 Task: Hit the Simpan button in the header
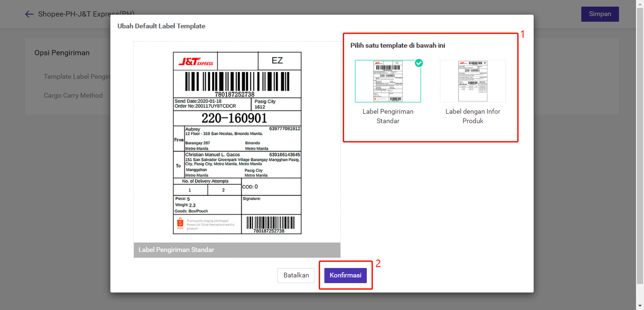point(600,14)
